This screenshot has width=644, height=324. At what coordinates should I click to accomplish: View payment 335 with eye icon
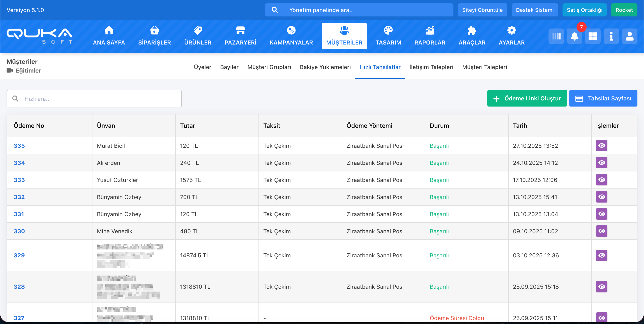[601, 146]
